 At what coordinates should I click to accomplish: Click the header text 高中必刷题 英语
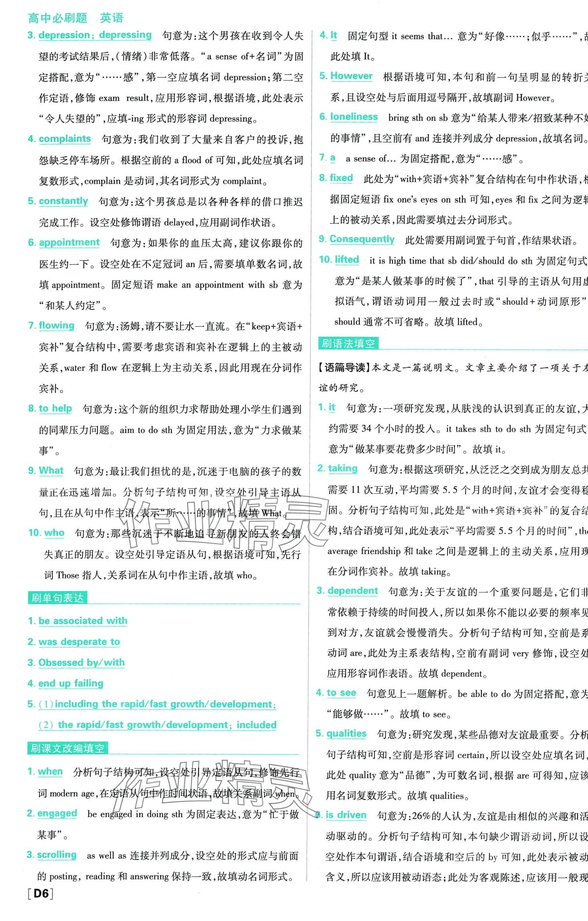pos(76,18)
